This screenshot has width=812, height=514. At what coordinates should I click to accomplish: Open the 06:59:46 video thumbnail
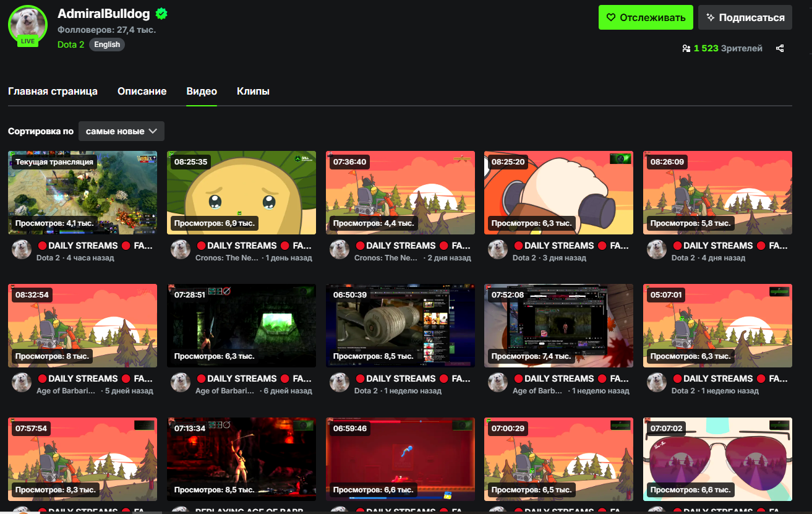point(400,459)
